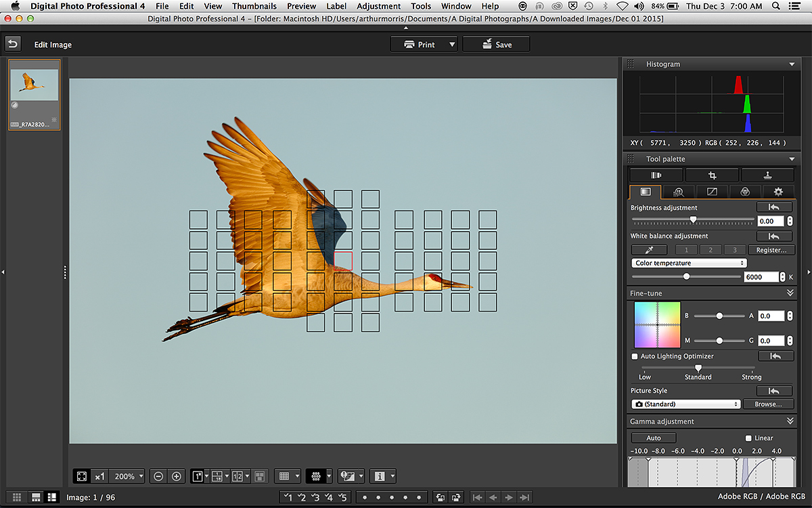Image resolution: width=812 pixels, height=508 pixels.
Task: Switch to filmstrip-below layout
Action: (x=35, y=497)
